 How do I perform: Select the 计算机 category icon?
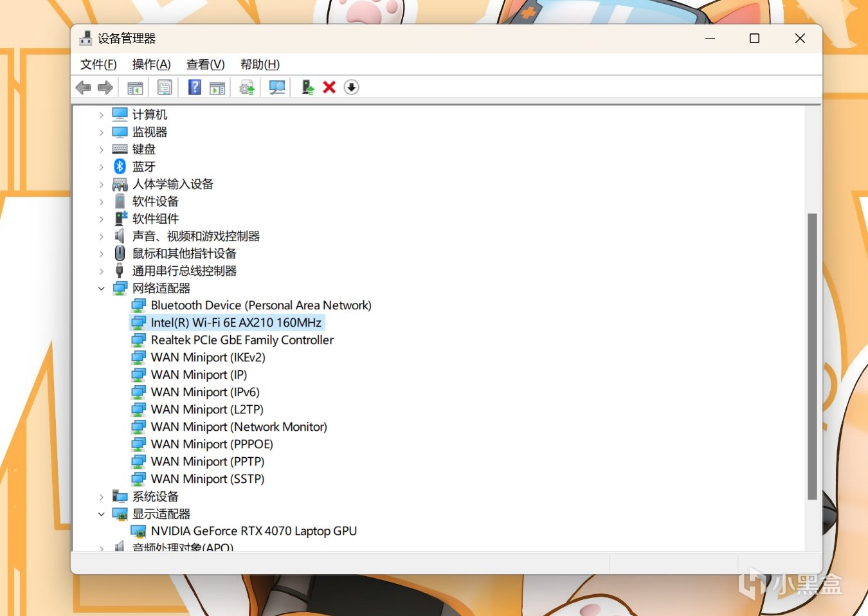(x=120, y=114)
